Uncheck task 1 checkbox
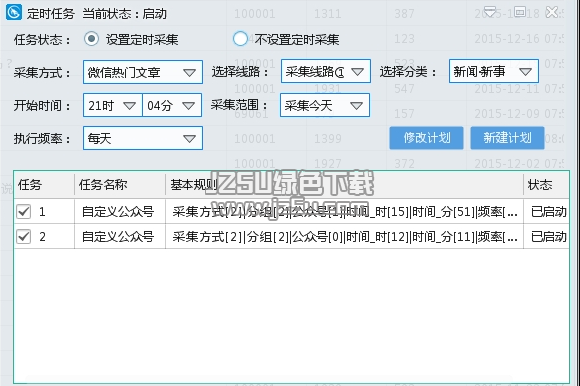The image size is (580, 386). pyautogui.click(x=24, y=212)
